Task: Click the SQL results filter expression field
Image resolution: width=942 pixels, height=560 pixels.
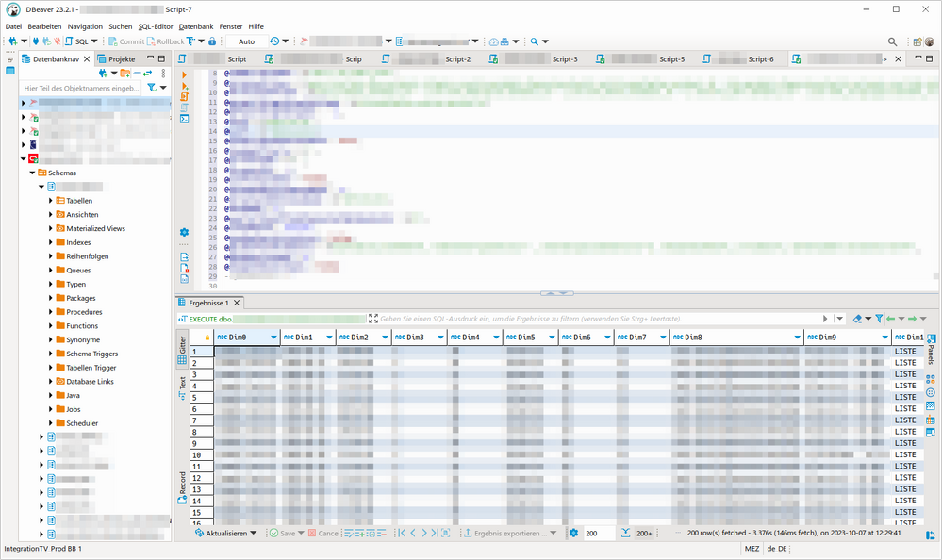Action: [601, 319]
